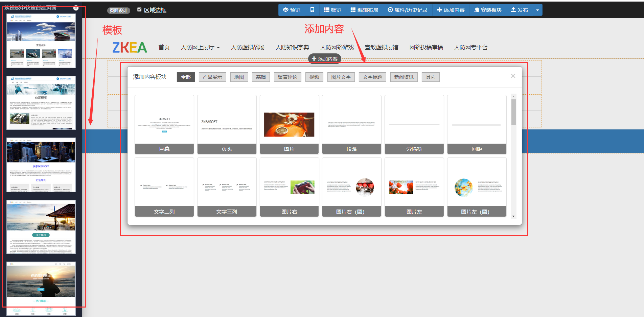Image resolution: width=644 pixels, height=317 pixels.
Task: Click the ZKEA logo
Action: click(130, 48)
